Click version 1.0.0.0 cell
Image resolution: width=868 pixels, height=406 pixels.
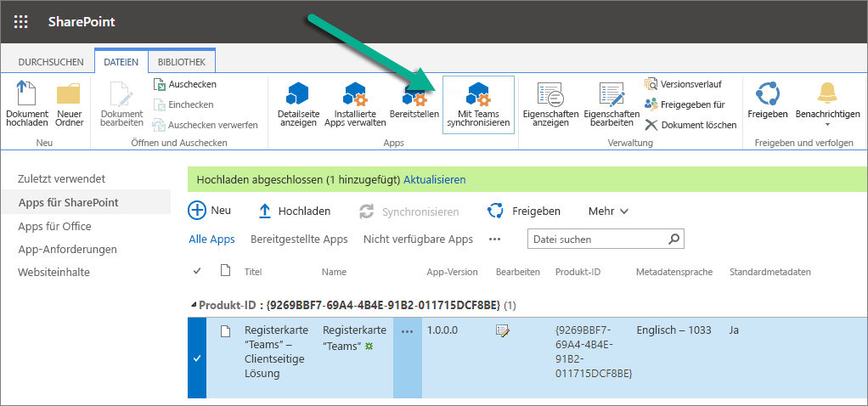pyautogui.click(x=442, y=330)
